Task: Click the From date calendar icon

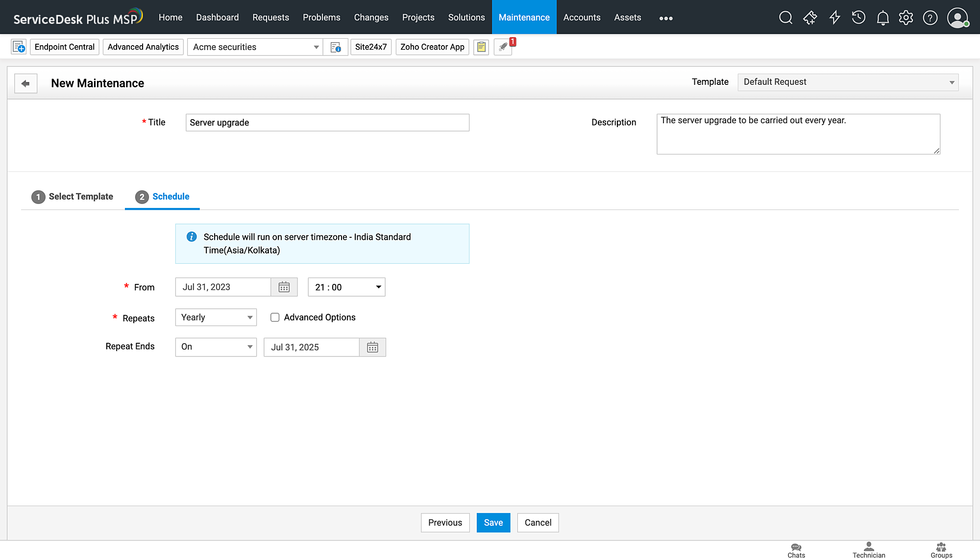Action: tap(284, 287)
